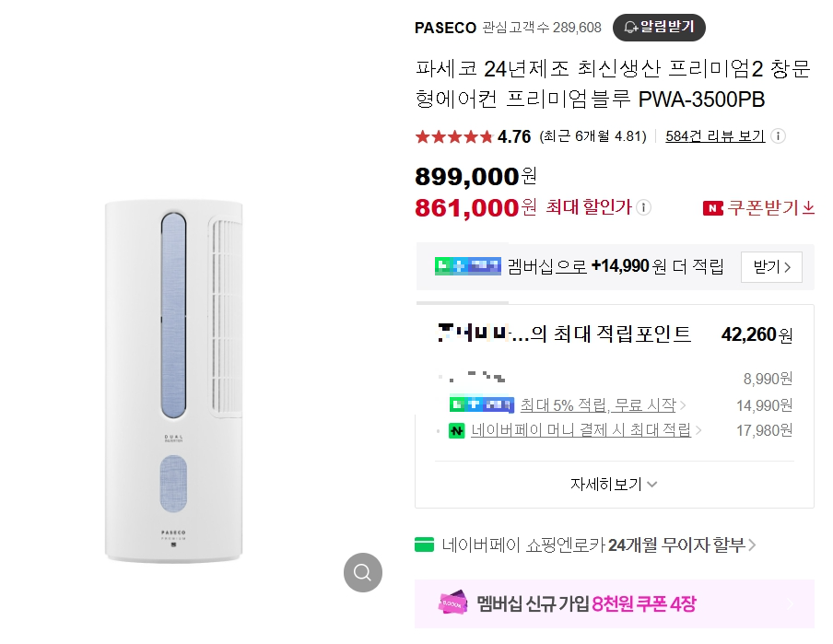Open the PASECO brand page
The image size is (833, 644).
tap(445, 28)
